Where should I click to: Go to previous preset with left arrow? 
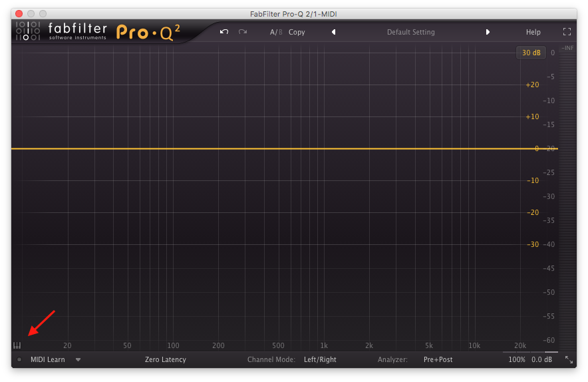[x=333, y=32]
